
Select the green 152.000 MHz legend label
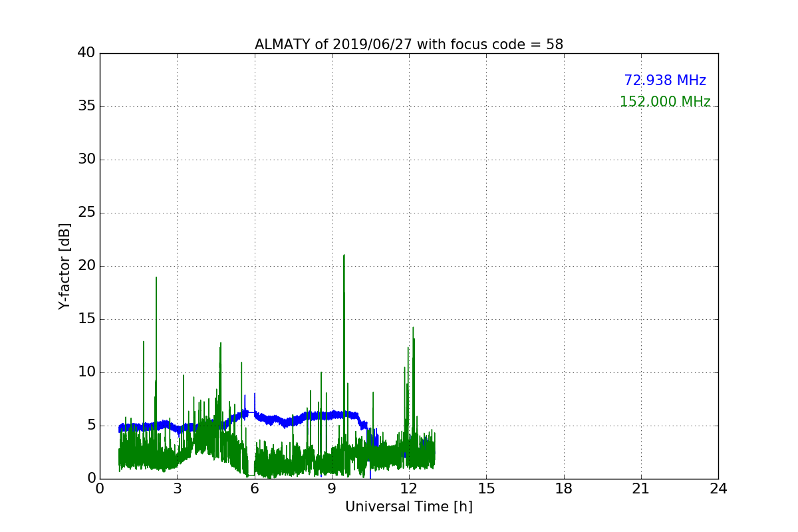pos(665,102)
